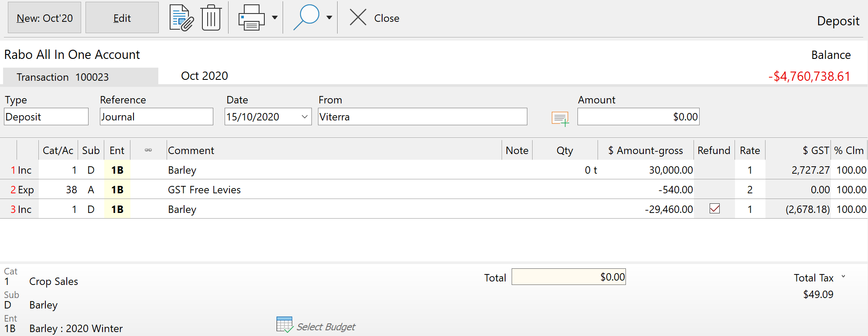Click the % Clm column header
This screenshot has height=336, width=868.
pos(849,151)
